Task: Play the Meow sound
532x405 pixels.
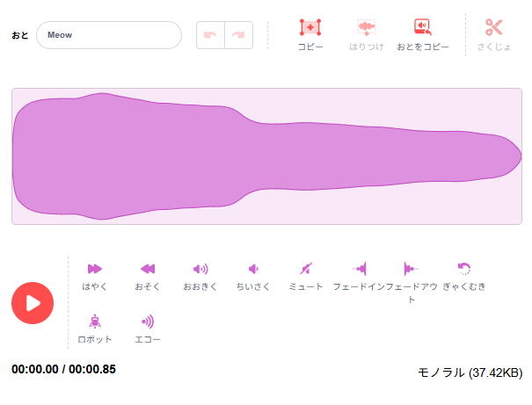Action: (33, 303)
